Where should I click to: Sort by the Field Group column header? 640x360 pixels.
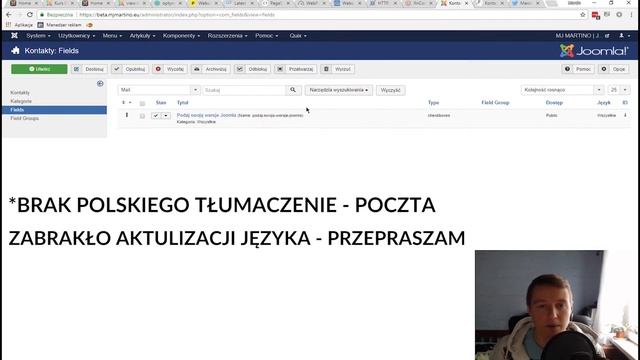(x=495, y=103)
